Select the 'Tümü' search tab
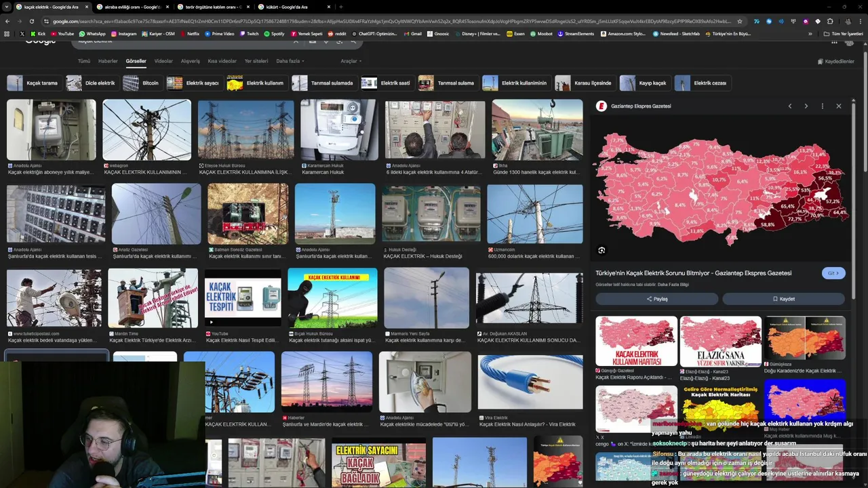Viewport: 868px width, 488px height. coord(84,61)
